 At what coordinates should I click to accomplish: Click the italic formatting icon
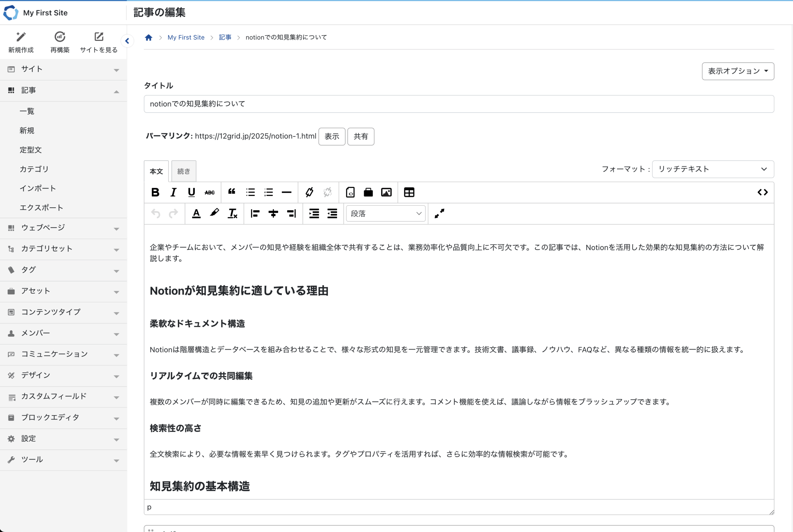point(173,192)
